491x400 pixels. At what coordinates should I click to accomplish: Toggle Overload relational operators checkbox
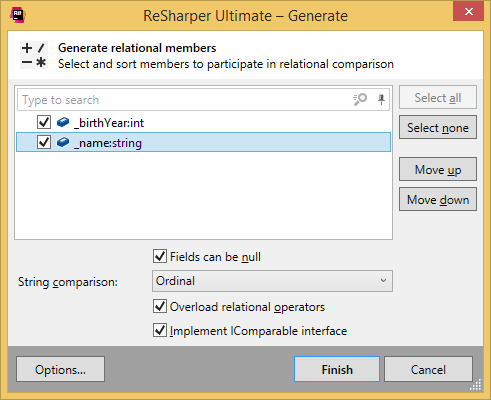pyautogui.click(x=160, y=306)
